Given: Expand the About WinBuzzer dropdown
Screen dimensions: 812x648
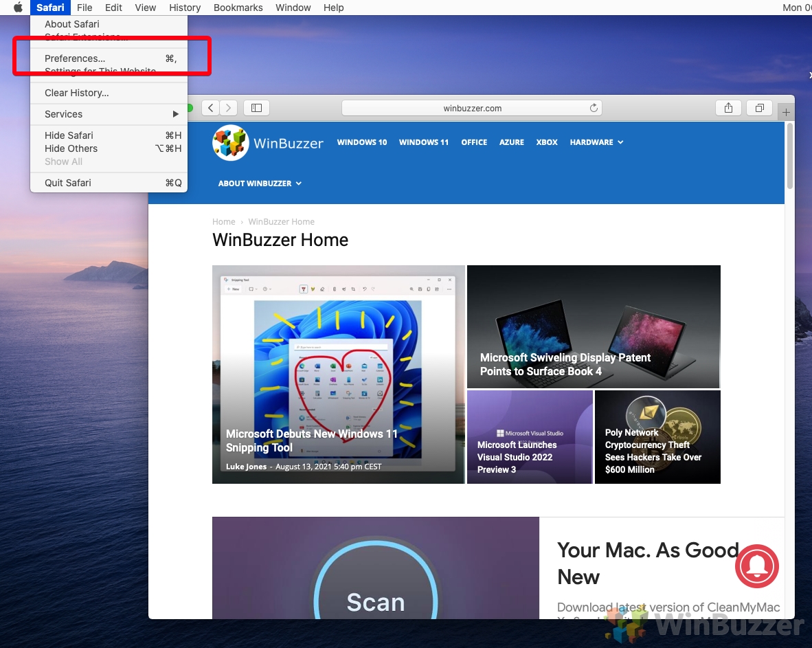Looking at the screenshot, I should (260, 183).
